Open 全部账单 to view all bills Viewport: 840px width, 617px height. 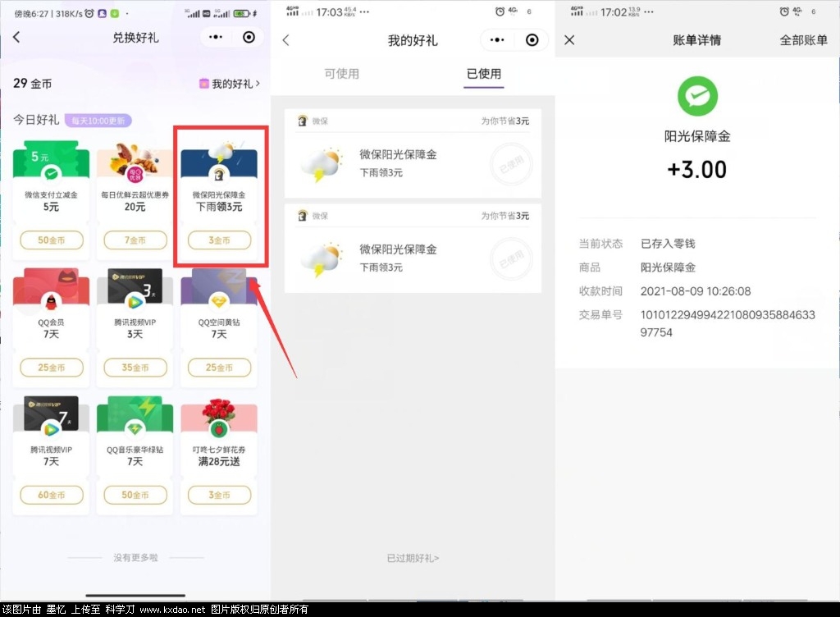coord(803,40)
